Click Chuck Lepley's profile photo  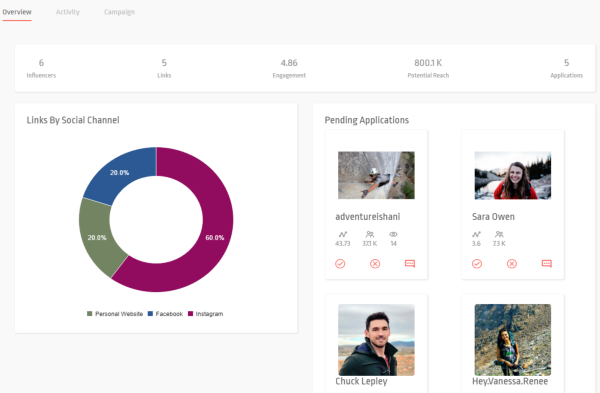376,340
